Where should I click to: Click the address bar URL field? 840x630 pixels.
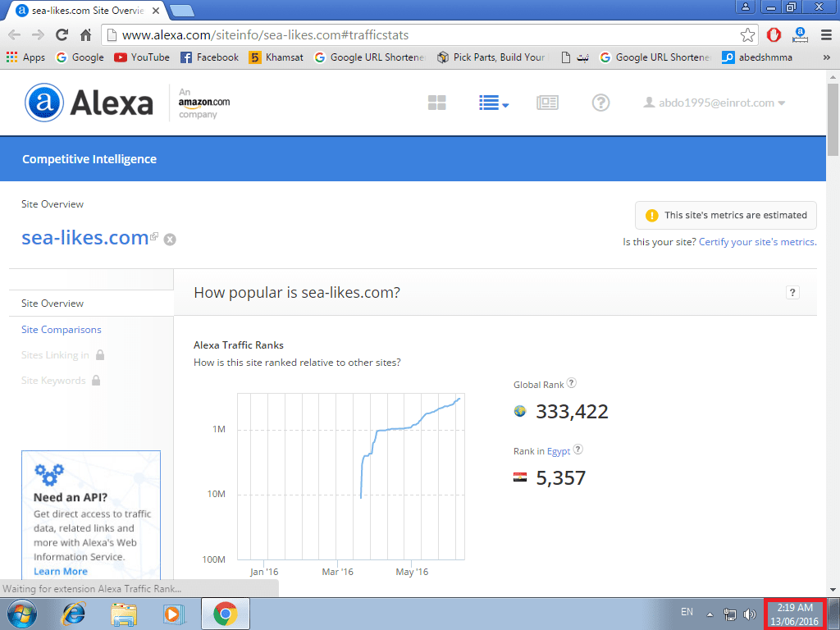tap(410, 35)
